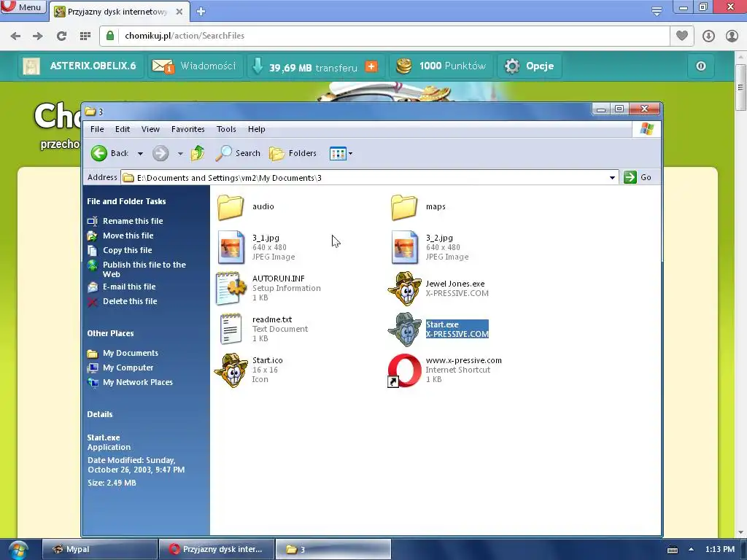Open the View menu
The height and width of the screenshot is (560, 747).
coord(150,129)
